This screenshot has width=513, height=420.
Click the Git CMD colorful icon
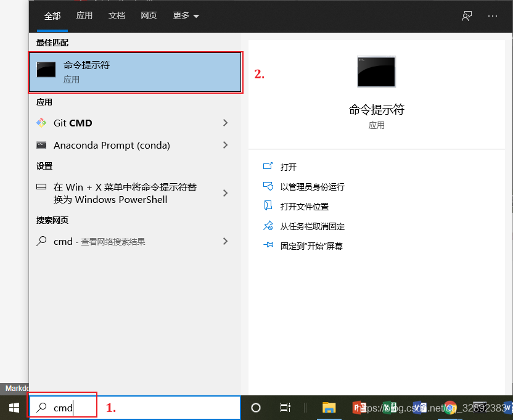(x=41, y=123)
